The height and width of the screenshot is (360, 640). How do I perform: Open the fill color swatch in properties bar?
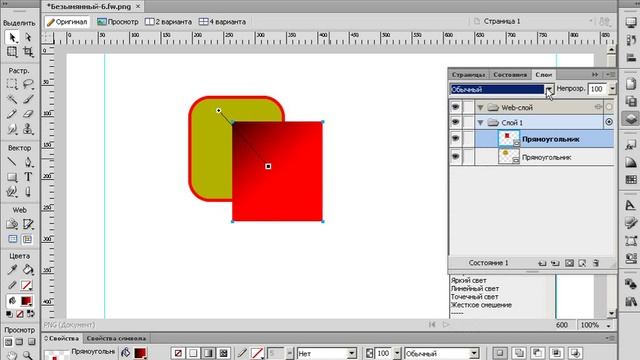[140, 353]
